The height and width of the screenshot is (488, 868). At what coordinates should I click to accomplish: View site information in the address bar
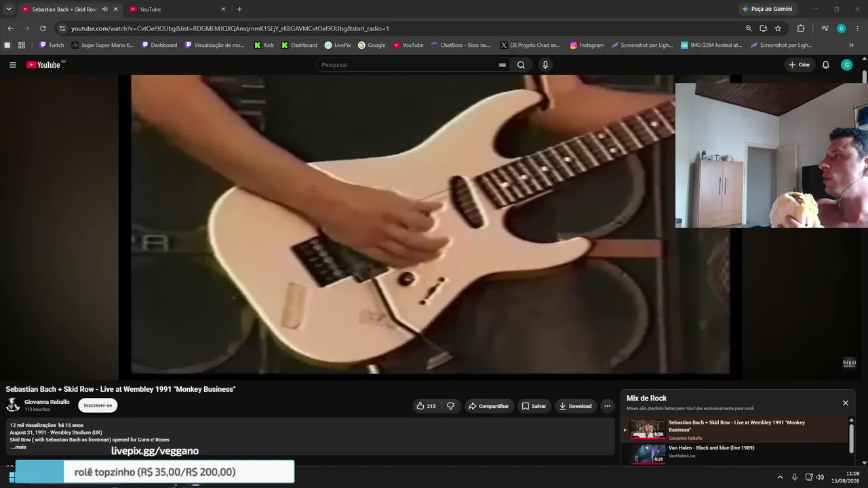(62, 28)
